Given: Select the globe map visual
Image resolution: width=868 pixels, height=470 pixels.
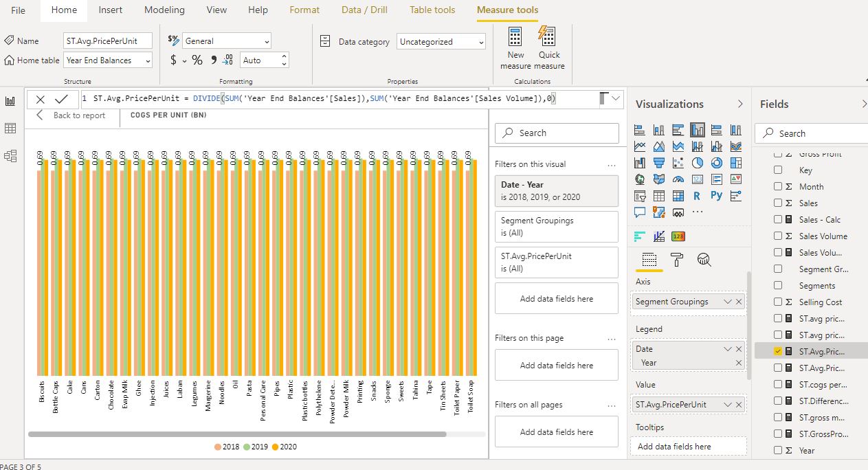Looking at the screenshot, I should pos(640,179).
